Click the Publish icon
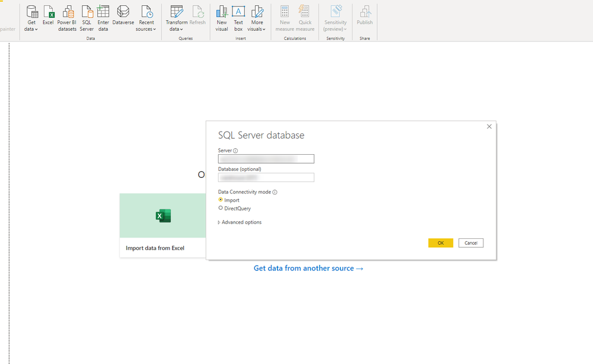 (x=364, y=18)
